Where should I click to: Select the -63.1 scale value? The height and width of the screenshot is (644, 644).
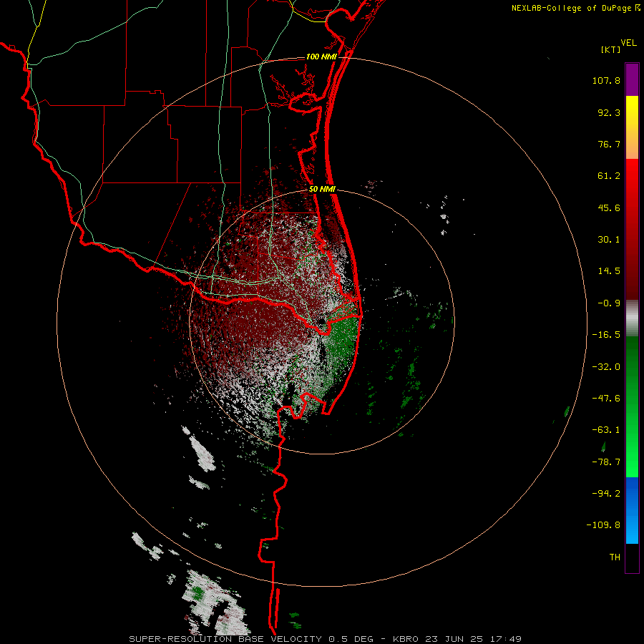coord(606,430)
